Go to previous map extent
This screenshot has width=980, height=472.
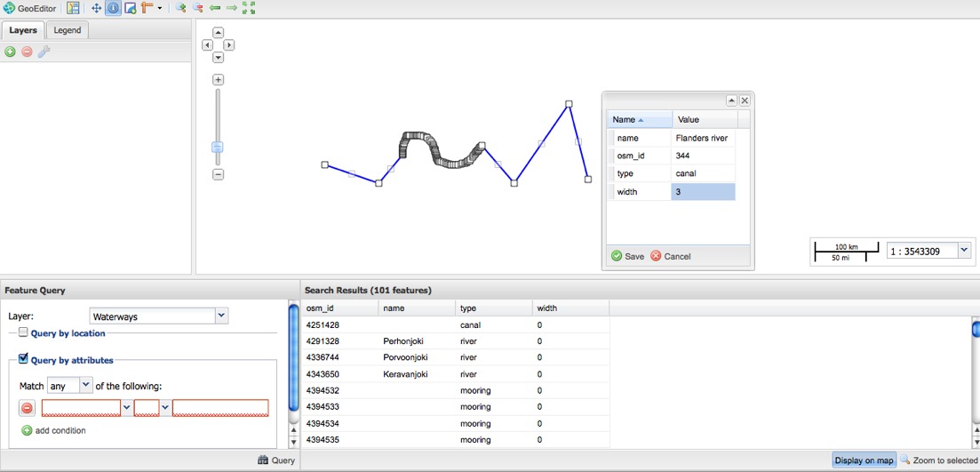click(x=214, y=8)
